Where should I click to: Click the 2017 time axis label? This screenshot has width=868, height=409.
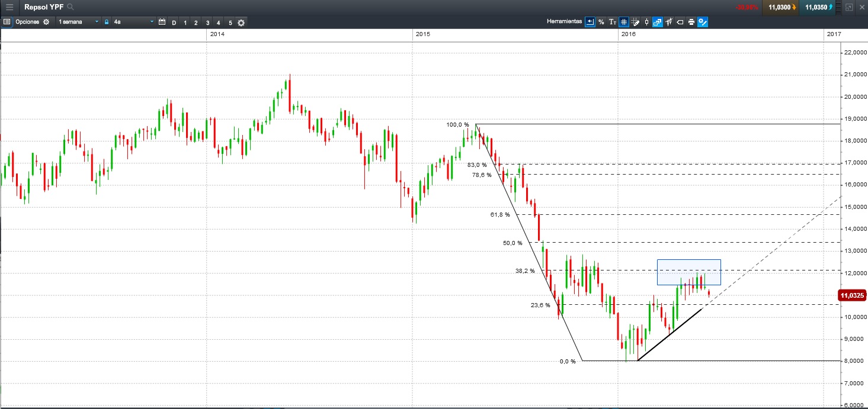(834, 34)
